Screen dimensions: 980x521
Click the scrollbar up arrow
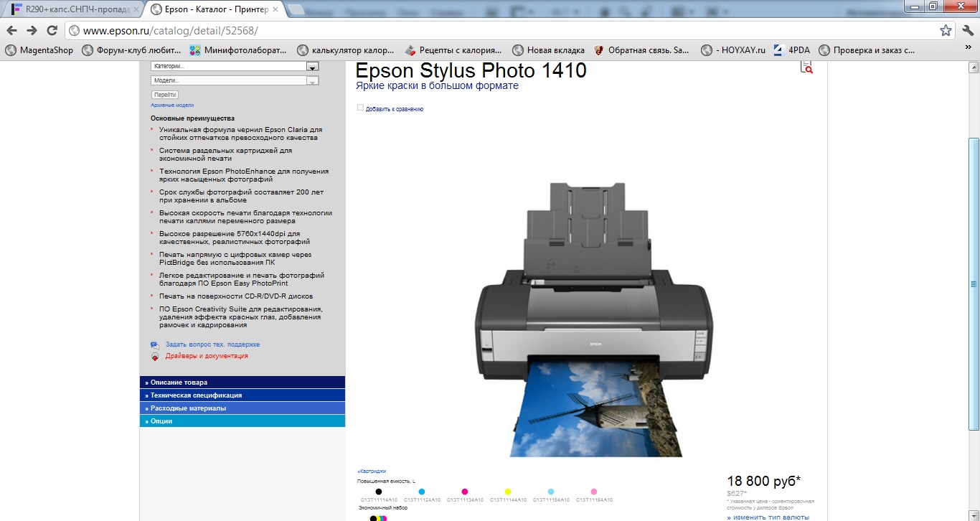[x=974, y=66]
